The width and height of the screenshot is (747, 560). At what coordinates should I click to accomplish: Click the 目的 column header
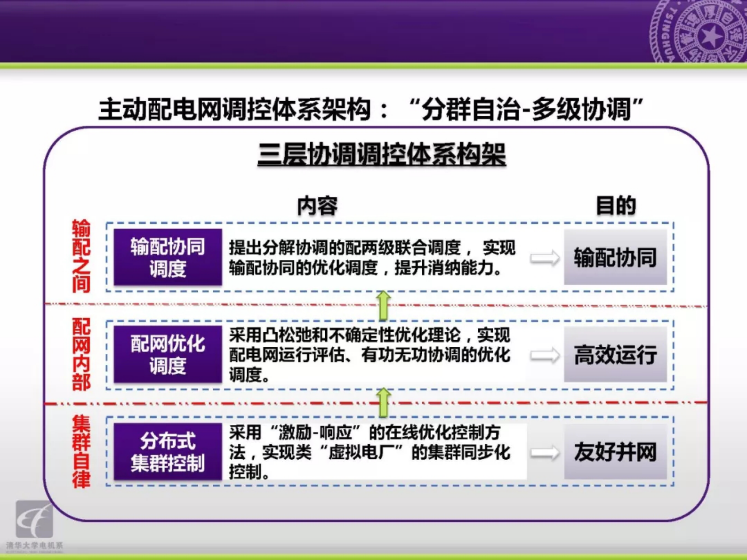[x=616, y=206]
